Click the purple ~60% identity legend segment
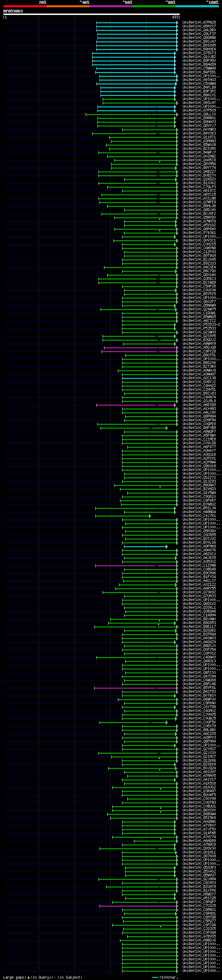The image size is (222, 980). click(111, 6)
